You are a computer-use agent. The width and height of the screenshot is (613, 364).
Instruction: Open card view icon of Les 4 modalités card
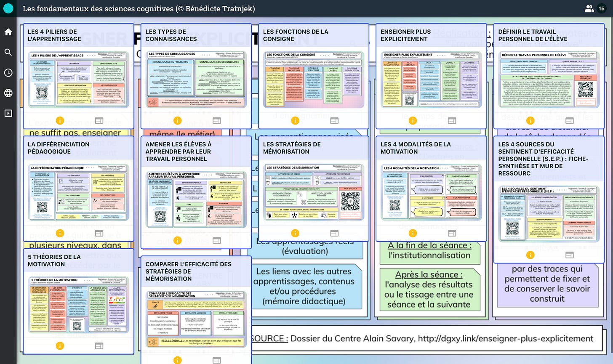click(452, 233)
